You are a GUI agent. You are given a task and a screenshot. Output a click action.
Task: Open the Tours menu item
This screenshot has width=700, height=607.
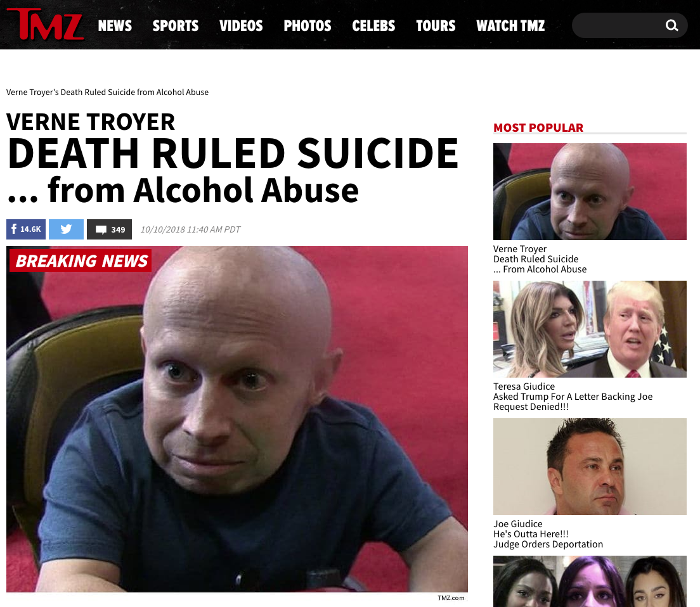click(x=436, y=26)
